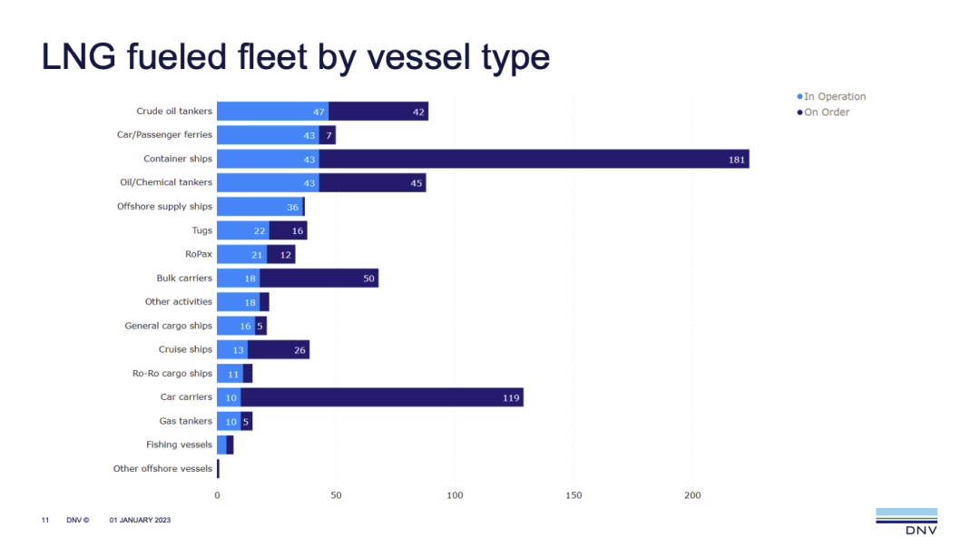
Task: Click the 150 tick on the x-axis
Action: [x=573, y=495]
